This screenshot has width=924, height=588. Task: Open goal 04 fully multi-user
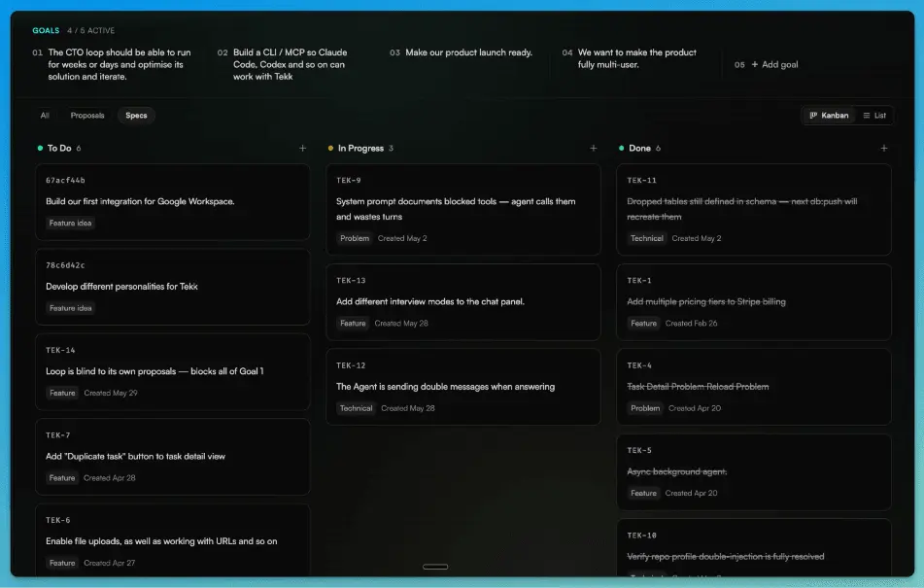(x=630, y=58)
